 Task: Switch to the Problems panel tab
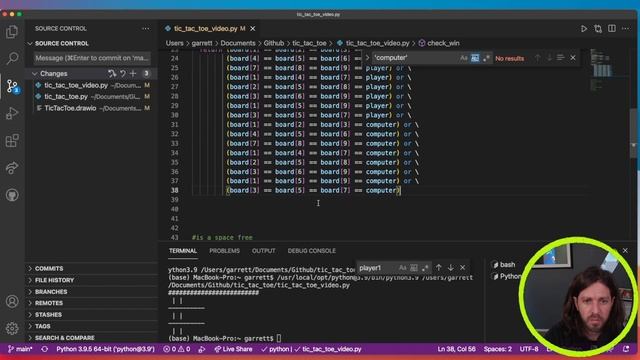pos(224,251)
